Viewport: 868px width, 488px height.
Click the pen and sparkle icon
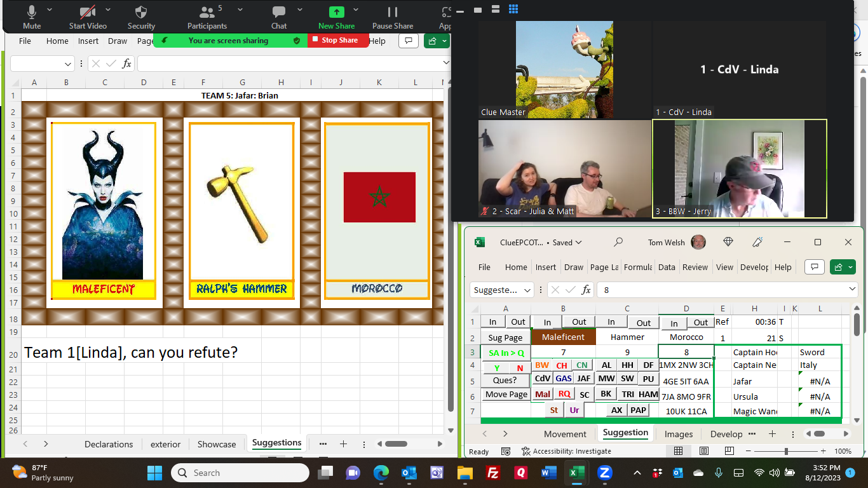click(757, 242)
